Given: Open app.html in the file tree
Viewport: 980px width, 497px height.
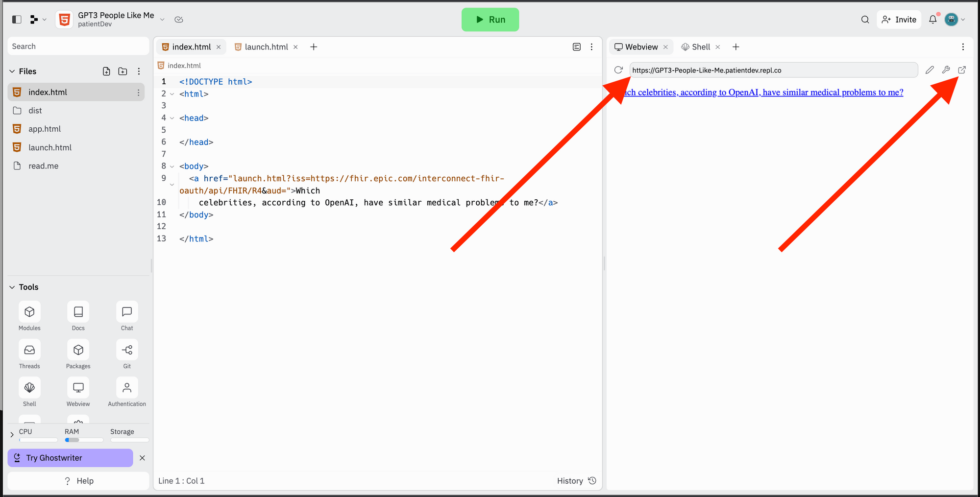Looking at the screenshot, I should point(76,129).
